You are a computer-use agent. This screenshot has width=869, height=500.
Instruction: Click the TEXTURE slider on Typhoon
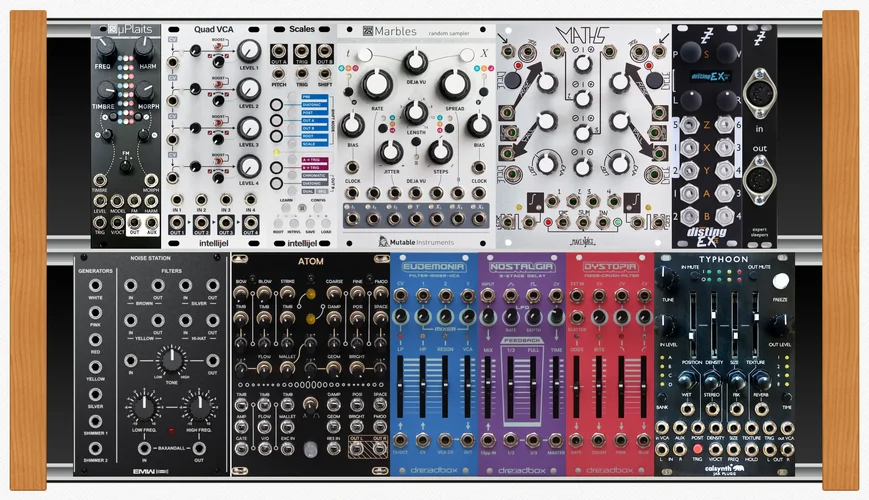click(x=755, y=324)
